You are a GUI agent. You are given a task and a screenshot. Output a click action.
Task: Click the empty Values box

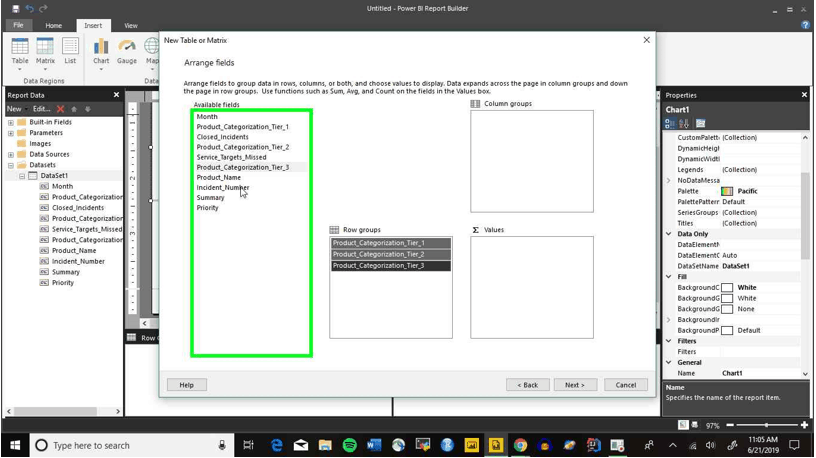(532, 287)
